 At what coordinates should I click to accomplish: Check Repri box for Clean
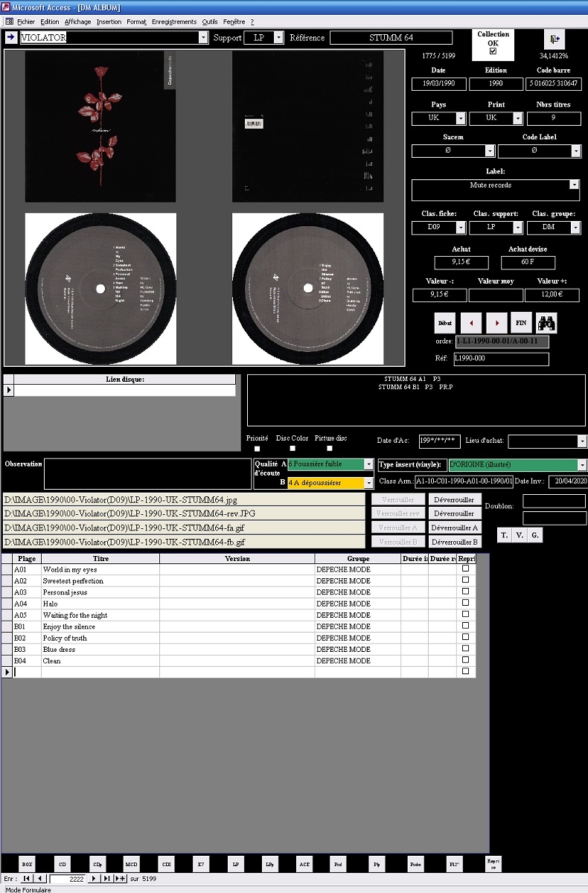tap(466, 660)
